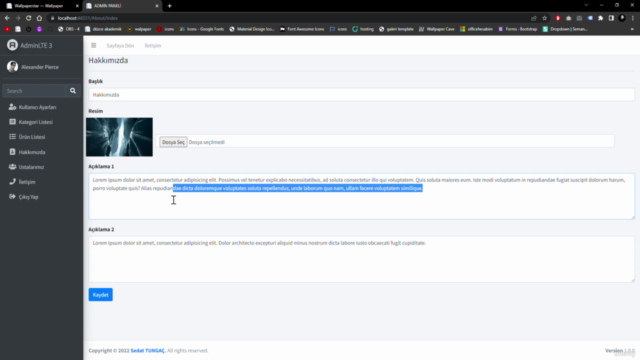Open the Material Design Icons bookmark

click(252, 29)
